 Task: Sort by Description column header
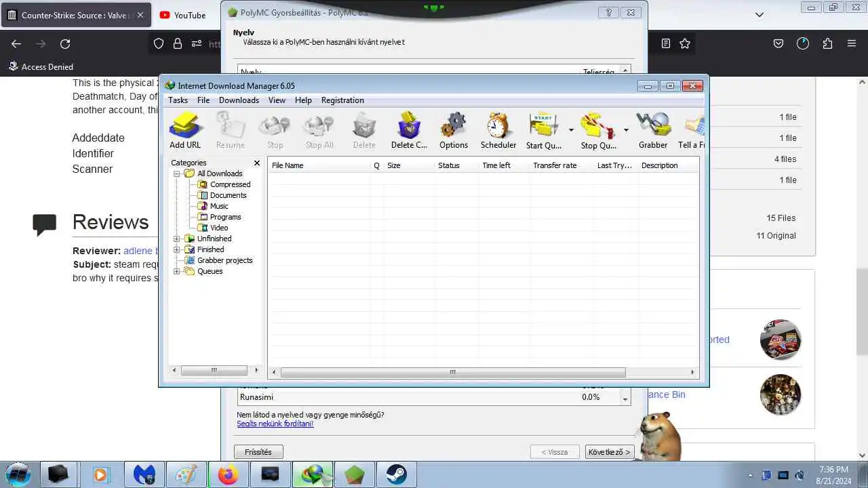(x=668, y=165)
